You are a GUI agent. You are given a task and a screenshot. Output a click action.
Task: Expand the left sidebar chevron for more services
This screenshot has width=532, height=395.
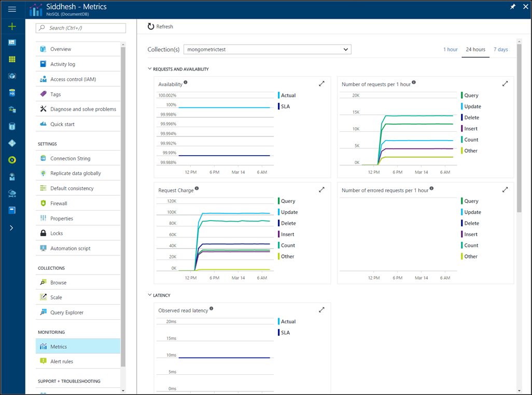11,228
